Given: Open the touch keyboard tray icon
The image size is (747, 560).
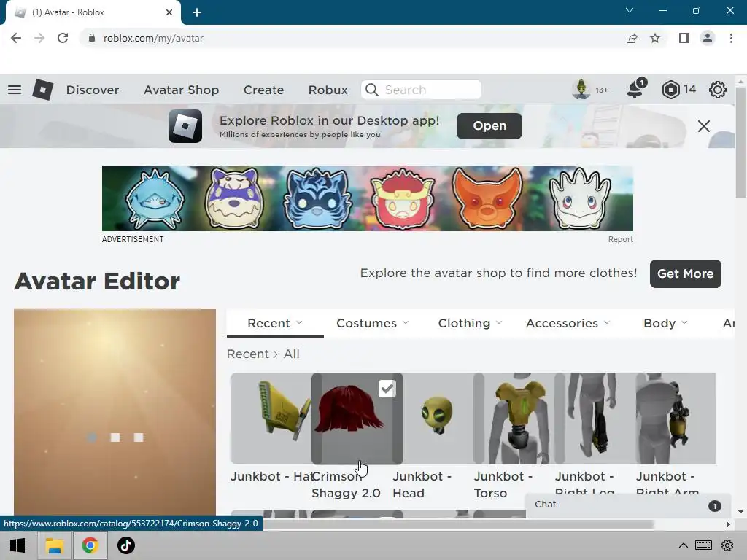Looking at the screenshot, I should point(703,545).
